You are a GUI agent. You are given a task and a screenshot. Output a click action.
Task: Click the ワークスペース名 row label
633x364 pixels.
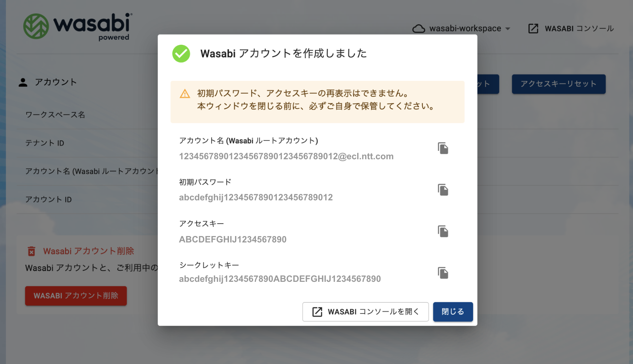click(x=55, y=115)
